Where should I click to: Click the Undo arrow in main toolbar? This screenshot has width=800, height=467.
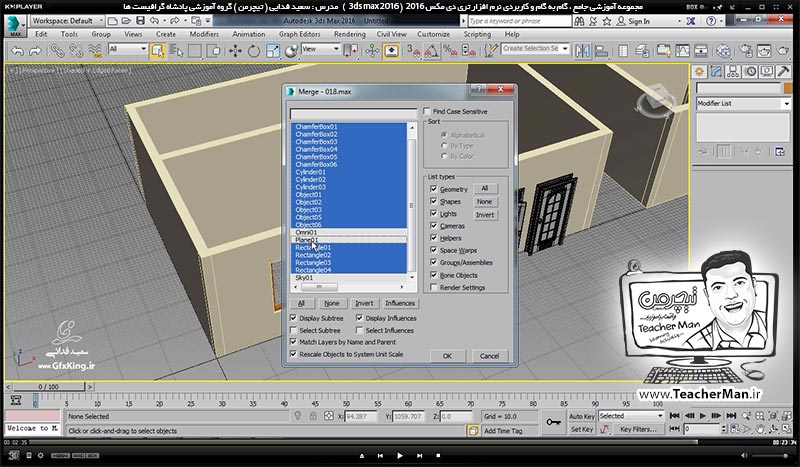[17, 51]
